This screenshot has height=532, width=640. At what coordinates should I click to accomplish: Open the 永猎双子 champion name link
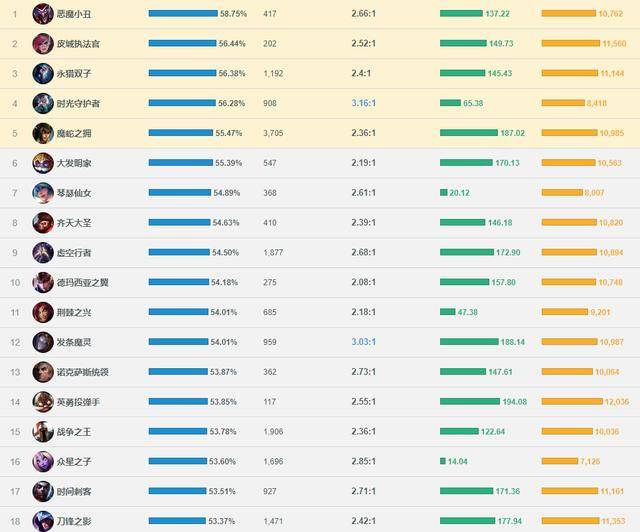[x=74, y=73]
